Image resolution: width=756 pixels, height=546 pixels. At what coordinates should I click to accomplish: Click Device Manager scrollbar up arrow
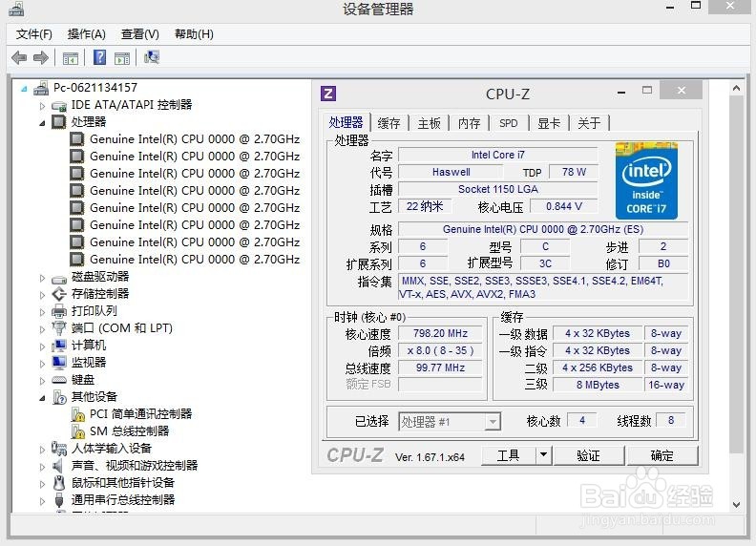tap(736, 88)
